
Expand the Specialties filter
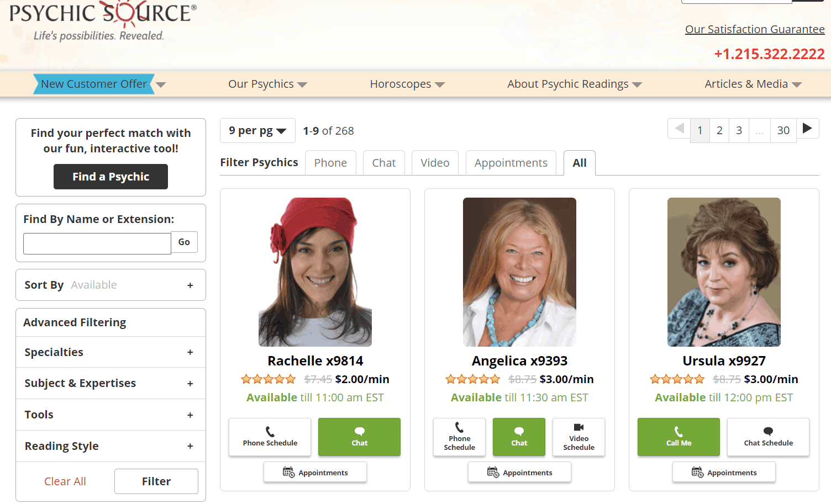click(x=111, y=352)
